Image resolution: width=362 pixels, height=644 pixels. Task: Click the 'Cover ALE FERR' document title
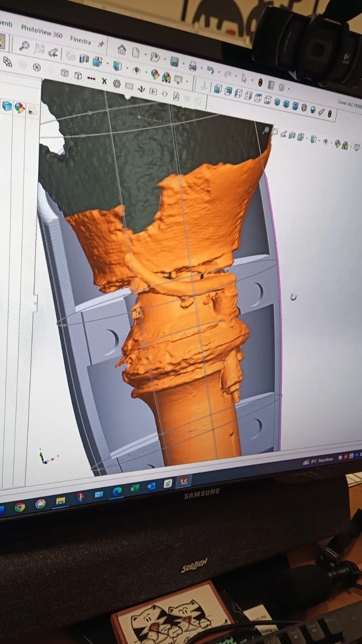[x=350, y=104]
